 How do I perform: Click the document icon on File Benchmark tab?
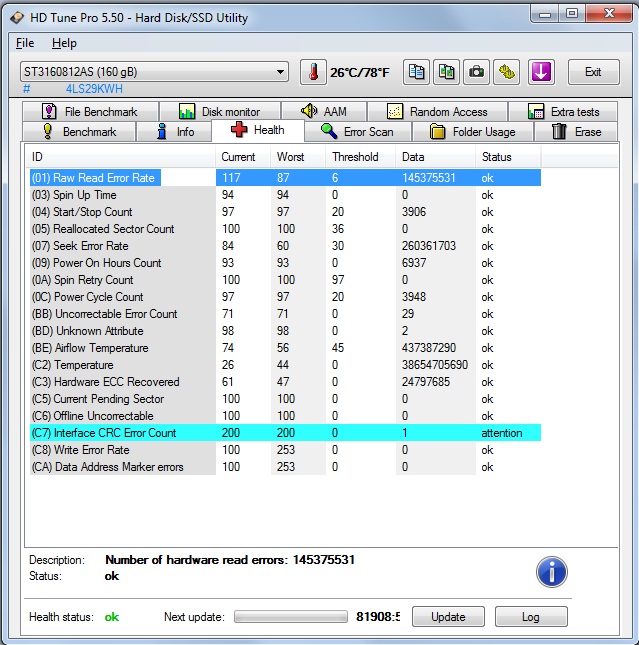point(49,111)
